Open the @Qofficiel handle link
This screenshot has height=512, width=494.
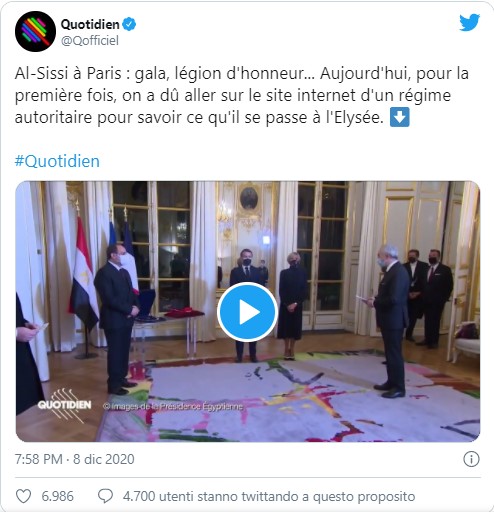[x=90, y=41]
